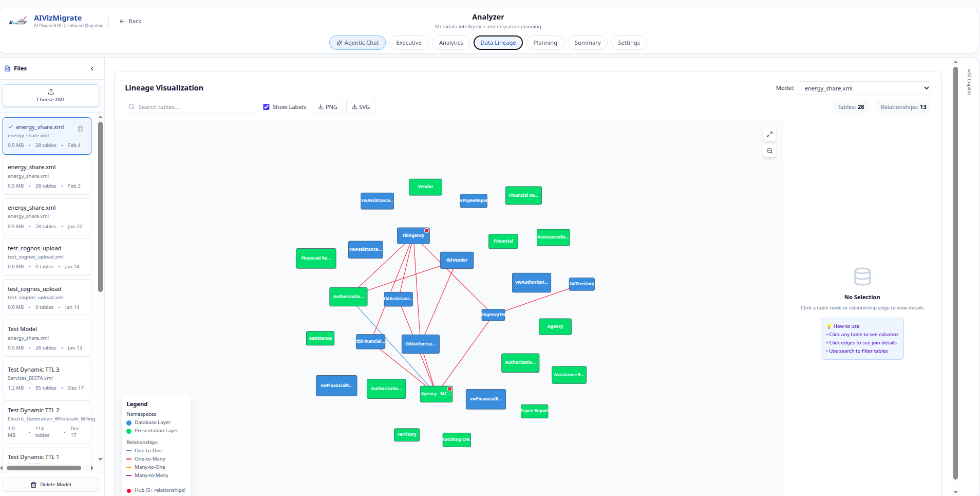Screen dimensions: 980x496
Task: Toggle the Show Labels checkbox
Action: click(266, 107)
